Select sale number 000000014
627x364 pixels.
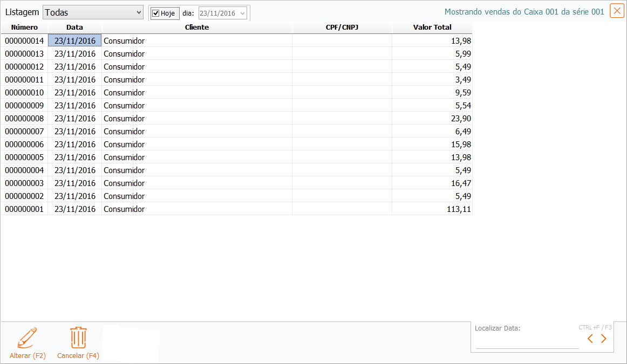(x=24, y=41)
